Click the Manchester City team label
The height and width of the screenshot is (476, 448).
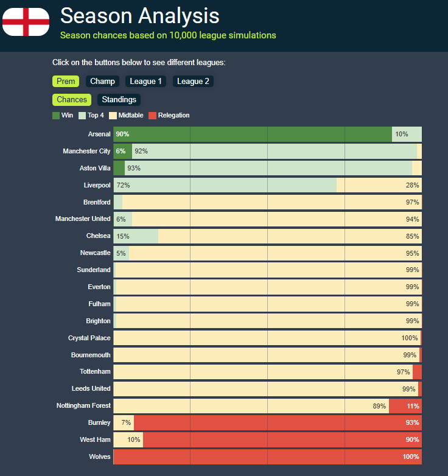coord(86,151)
